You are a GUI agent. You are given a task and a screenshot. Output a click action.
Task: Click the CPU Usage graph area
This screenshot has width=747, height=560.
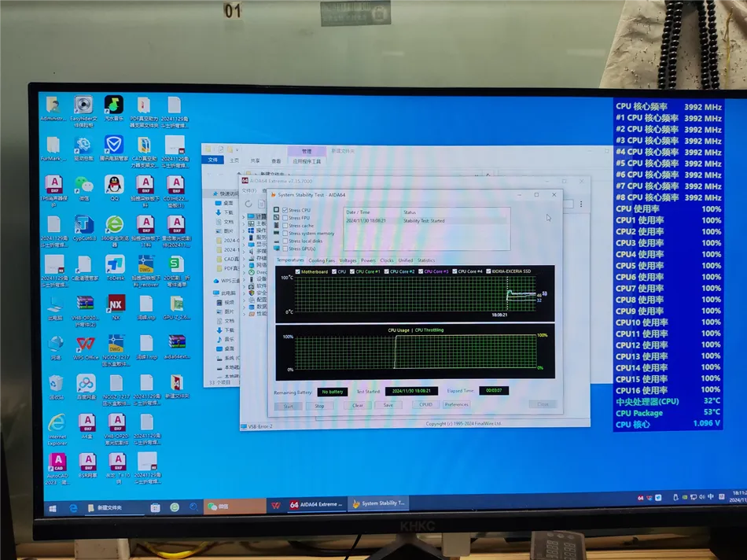(x=415, y=352)
